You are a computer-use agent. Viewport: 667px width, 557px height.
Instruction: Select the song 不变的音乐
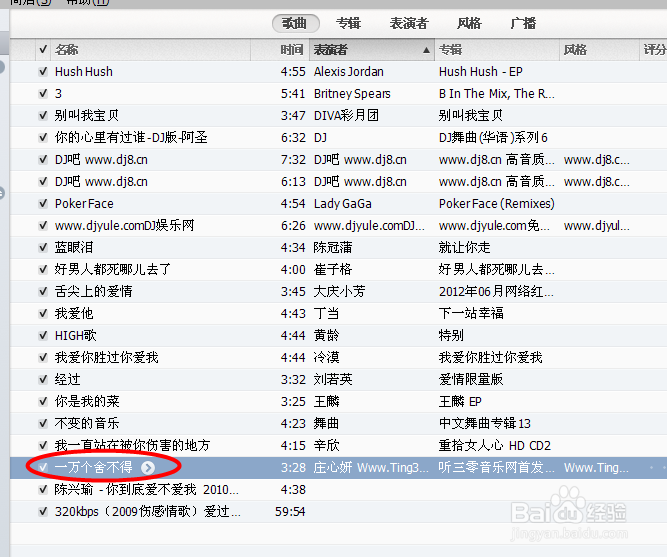click(87, 423)
